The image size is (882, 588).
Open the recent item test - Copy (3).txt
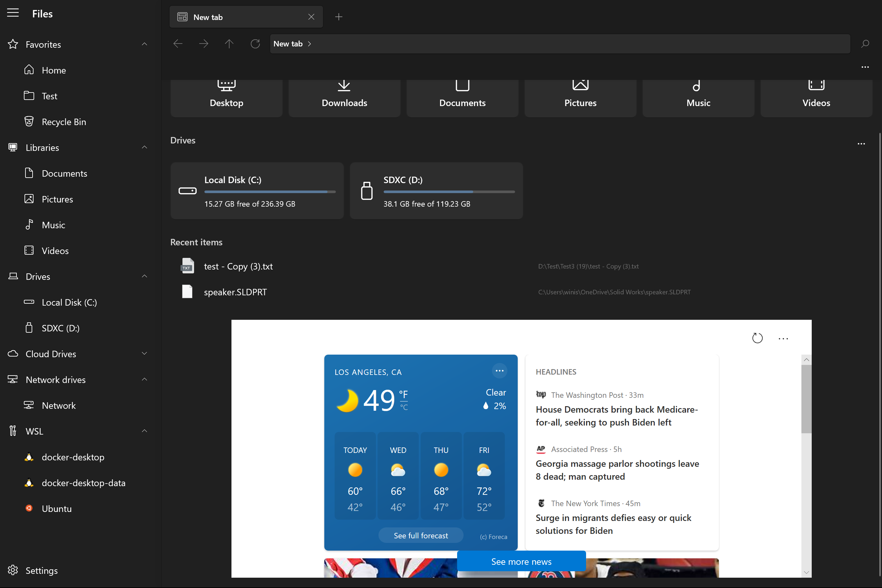pos(238,266)
